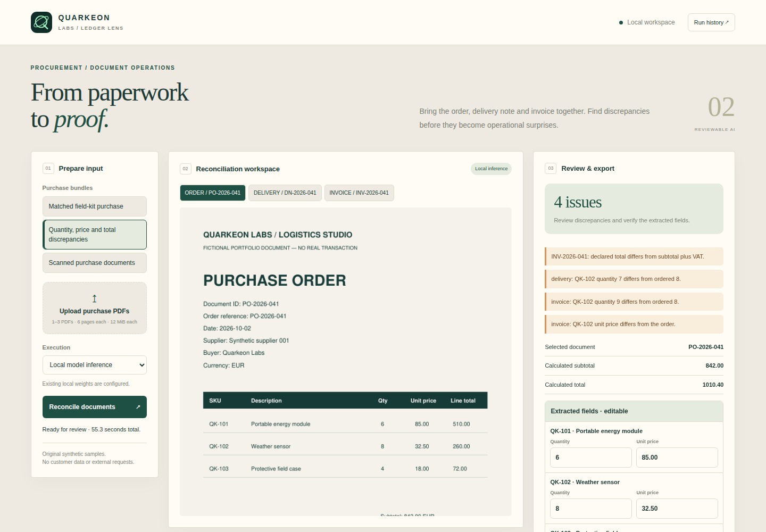The width and height of the screenshot is (766, 532).
Task: Click the Quarkeon planet logo icon
Action: click(x=41, y=22)
